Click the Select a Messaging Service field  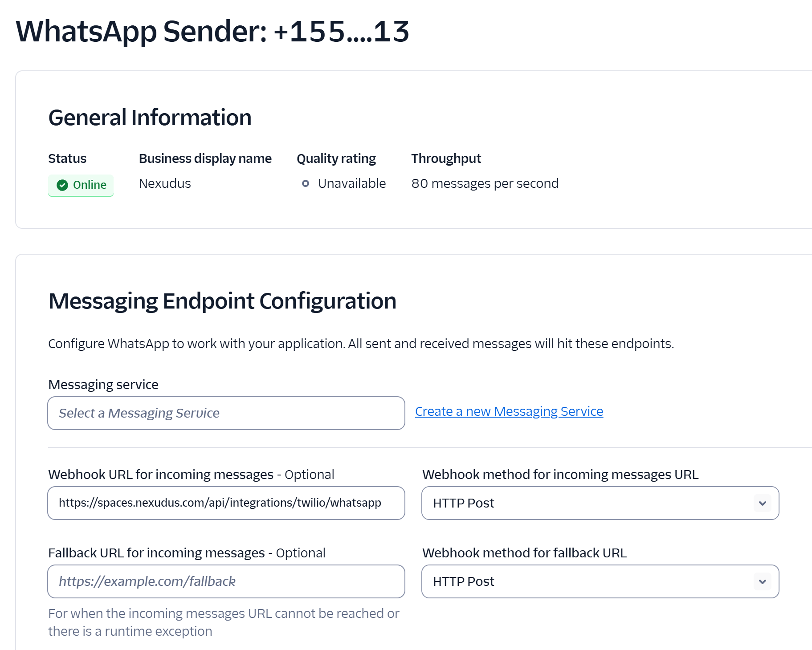coord(226,413)
